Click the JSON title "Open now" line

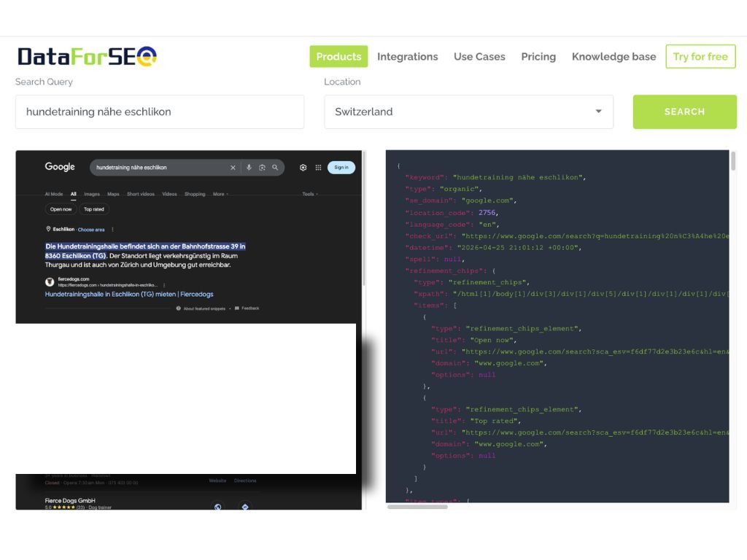(474, 340)
